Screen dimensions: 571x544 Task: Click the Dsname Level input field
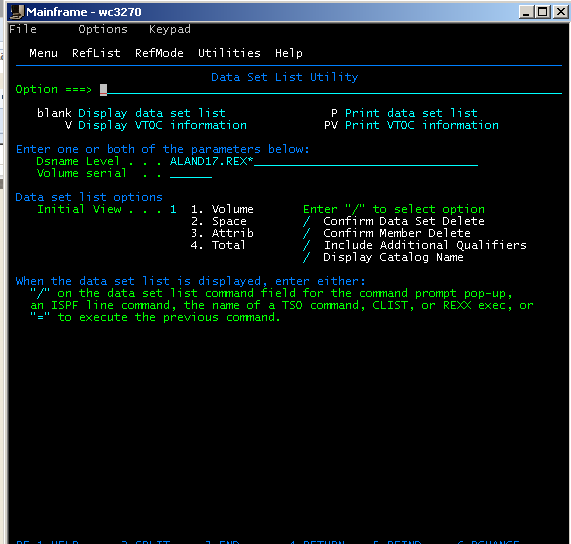coord(324,161)
